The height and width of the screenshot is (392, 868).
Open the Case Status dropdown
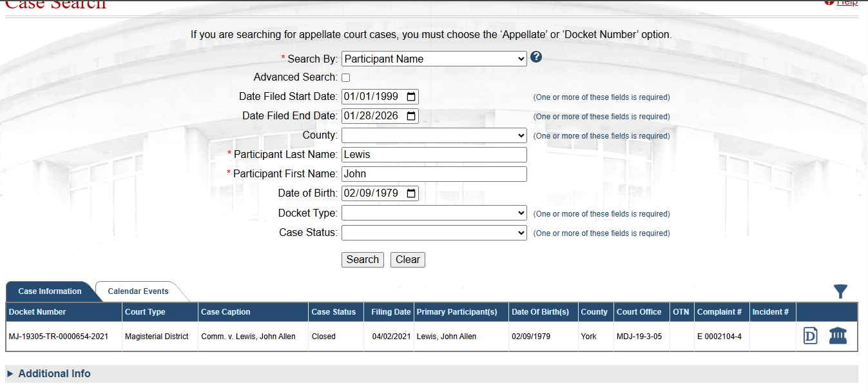434,233
